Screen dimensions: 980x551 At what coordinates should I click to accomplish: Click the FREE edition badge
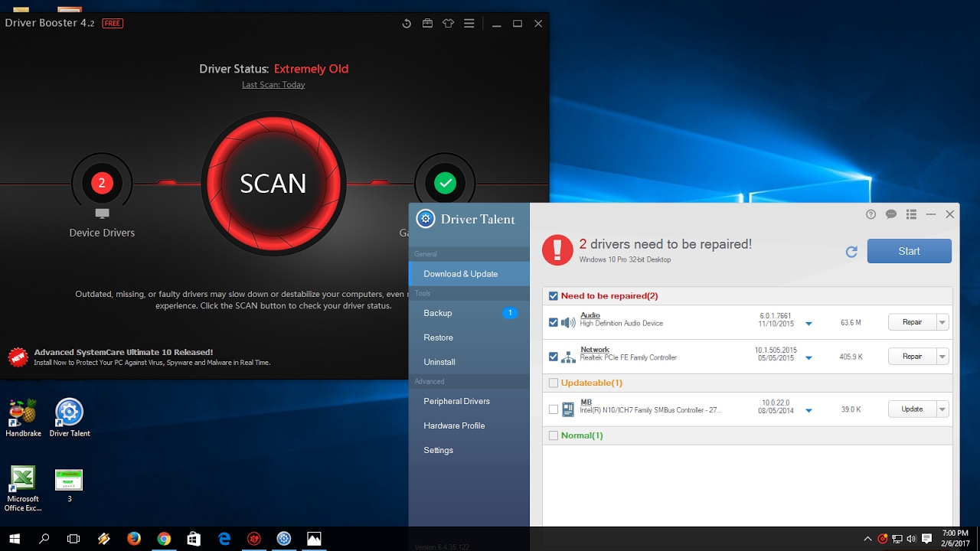tap(113, 23)
